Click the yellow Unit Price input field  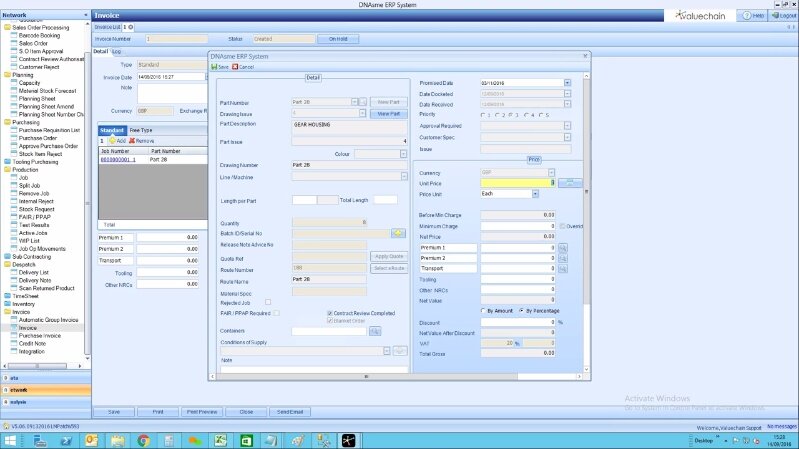point(518,183)
